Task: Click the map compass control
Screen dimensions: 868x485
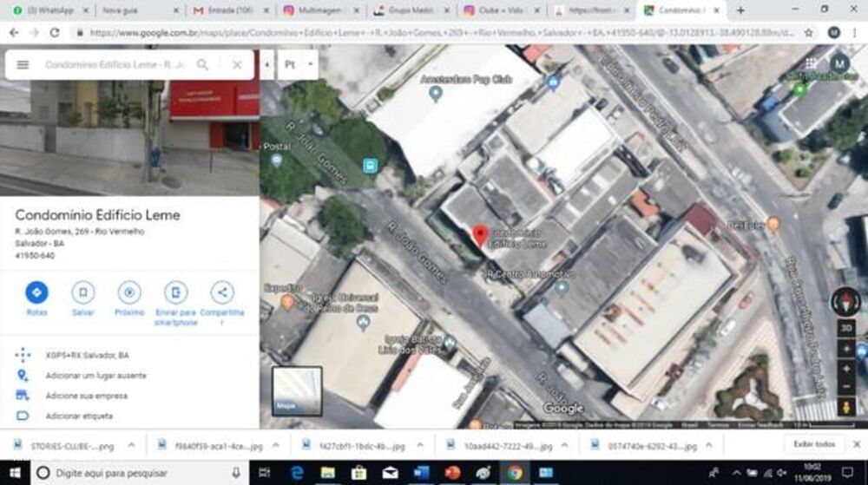Action: [x=845, y=302]
